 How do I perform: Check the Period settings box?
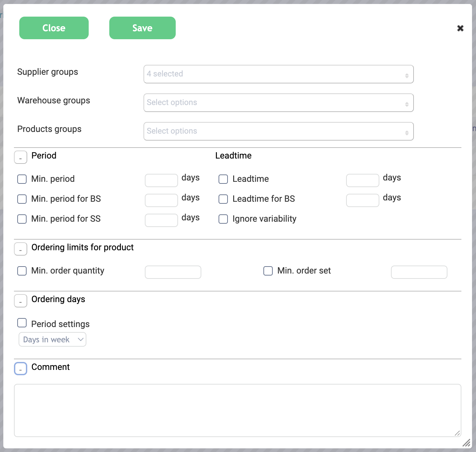(x=22, y=323)
